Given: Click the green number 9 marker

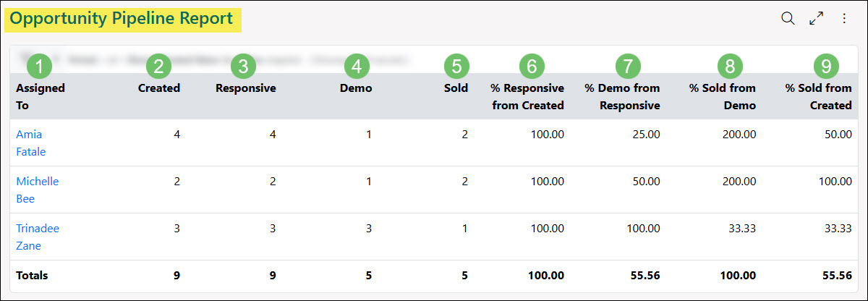Looking at the screenshot, I should click(x=825, y=67).
